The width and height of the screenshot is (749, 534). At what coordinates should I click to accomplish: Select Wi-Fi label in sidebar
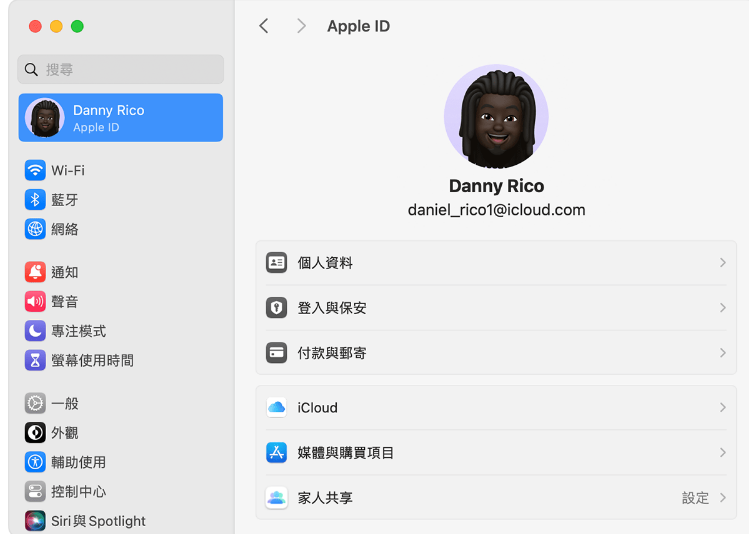[68, 171]
